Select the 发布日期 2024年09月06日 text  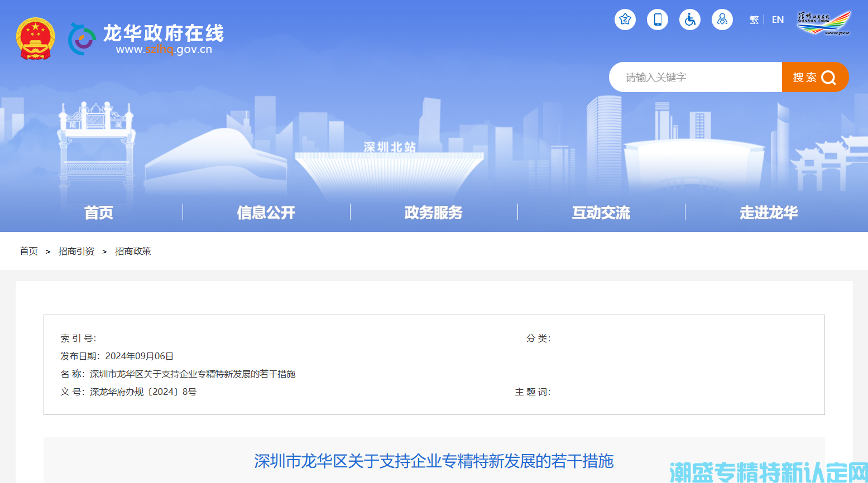117,356
